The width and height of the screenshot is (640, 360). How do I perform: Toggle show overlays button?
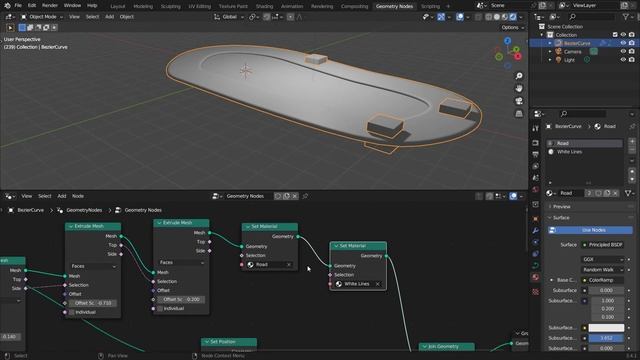[460, 17]
